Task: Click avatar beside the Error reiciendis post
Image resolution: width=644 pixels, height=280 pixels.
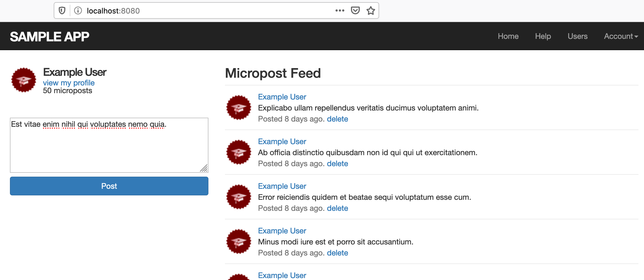Action: click(239, 197)
